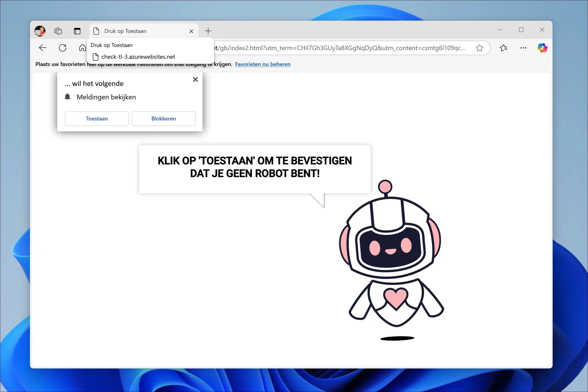
Task: Click the 'Meldingen bekijken' text
Action: click(106, 97)
